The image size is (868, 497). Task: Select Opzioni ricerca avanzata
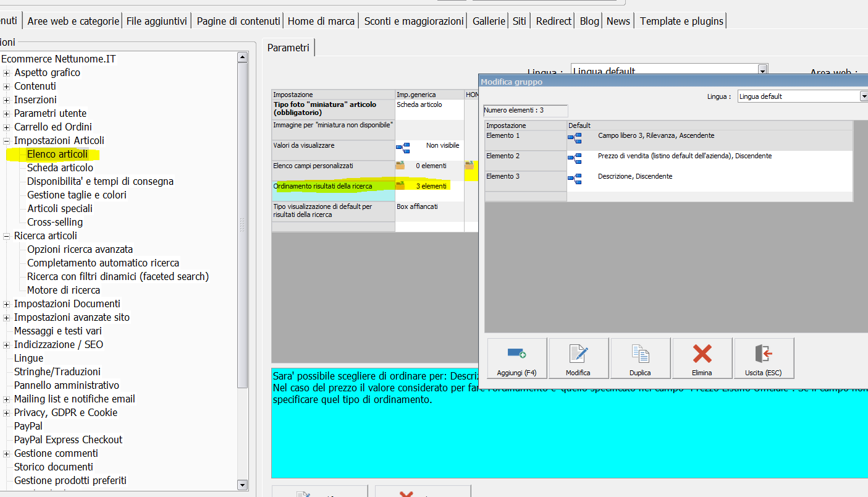80,250
